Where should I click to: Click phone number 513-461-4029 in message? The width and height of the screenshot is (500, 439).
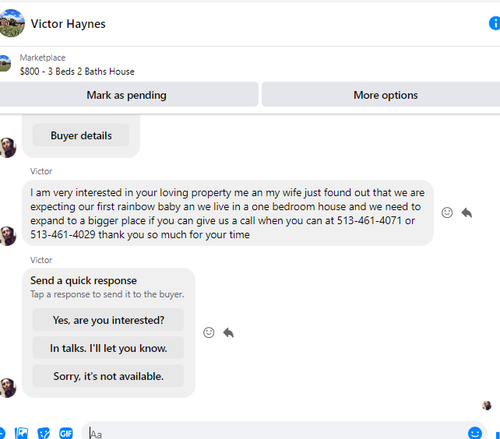point(63,235)
